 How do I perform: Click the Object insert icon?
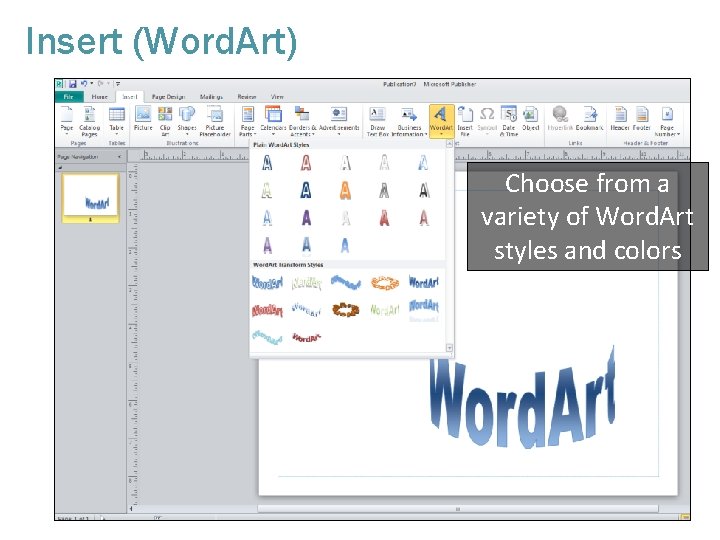(x=530, y=118)
